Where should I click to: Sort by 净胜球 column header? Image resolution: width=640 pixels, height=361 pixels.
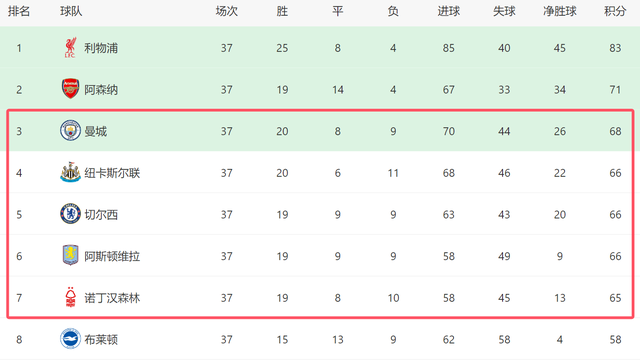click(560, 11)
